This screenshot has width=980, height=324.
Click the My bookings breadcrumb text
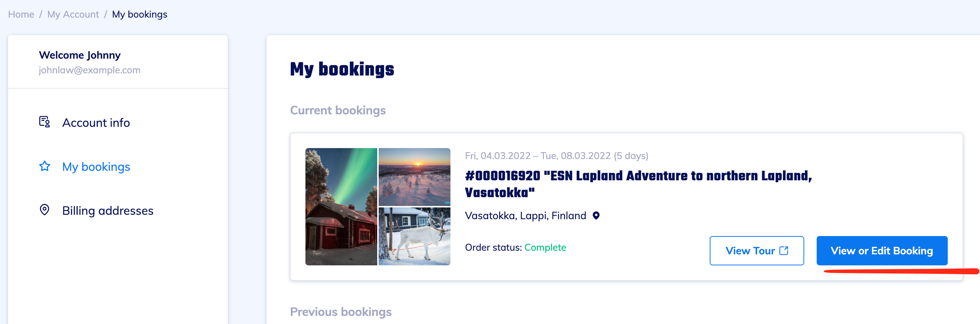point(140,14)
